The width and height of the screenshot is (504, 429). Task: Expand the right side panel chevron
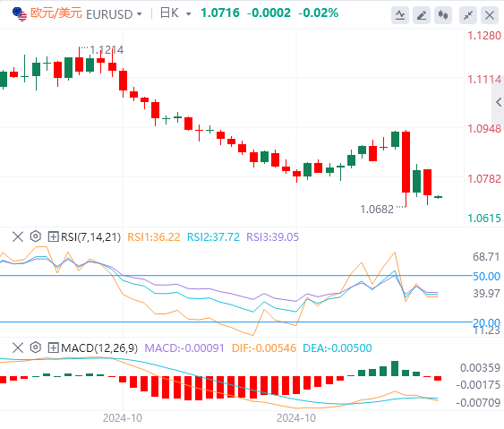click(499, 103)
